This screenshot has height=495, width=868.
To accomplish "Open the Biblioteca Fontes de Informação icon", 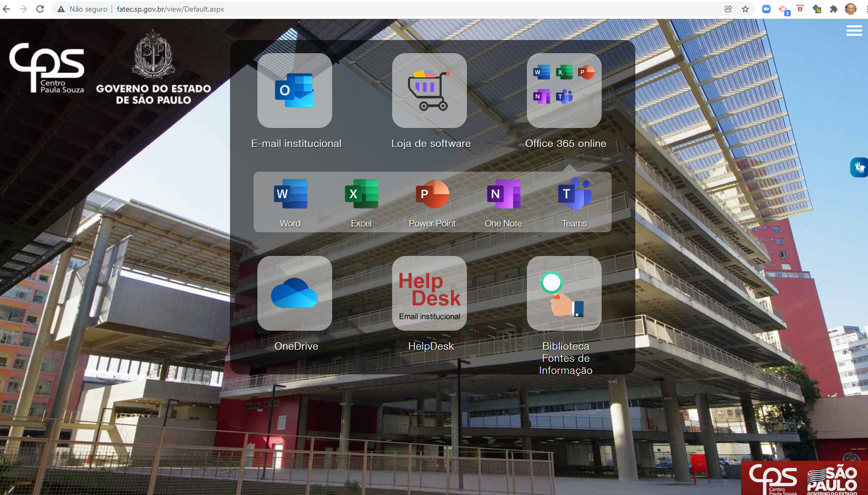I will [x=564, y=293].
